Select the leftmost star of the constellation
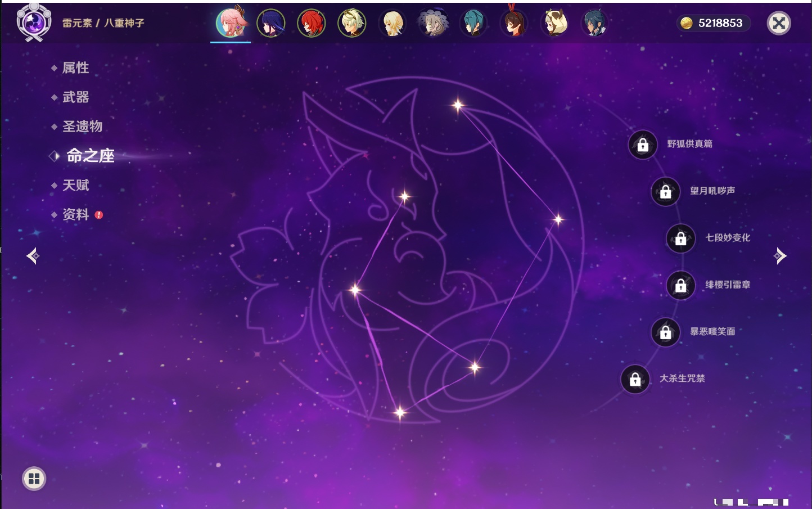812x509 pixels. click(355, 290)
